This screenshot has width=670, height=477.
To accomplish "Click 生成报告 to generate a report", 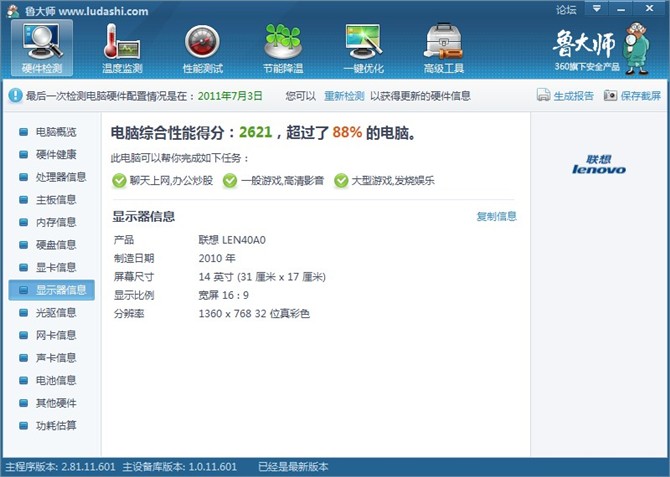I will [x=573, y=96].
